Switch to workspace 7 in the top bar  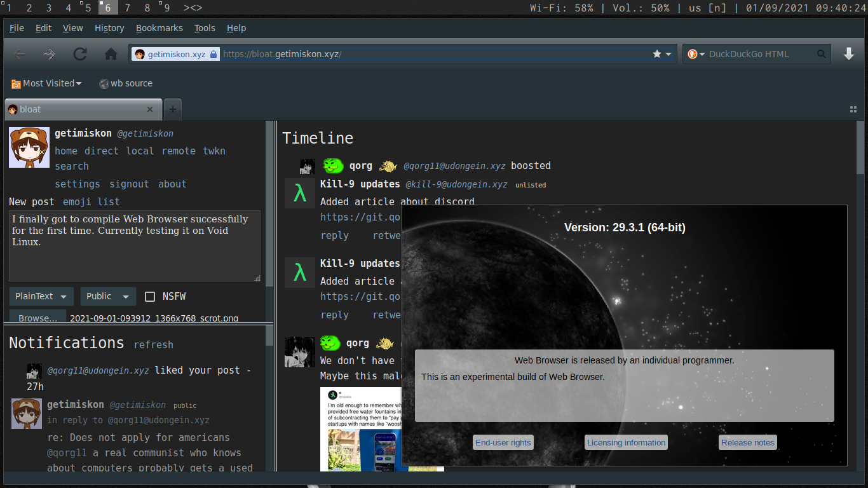128,8
